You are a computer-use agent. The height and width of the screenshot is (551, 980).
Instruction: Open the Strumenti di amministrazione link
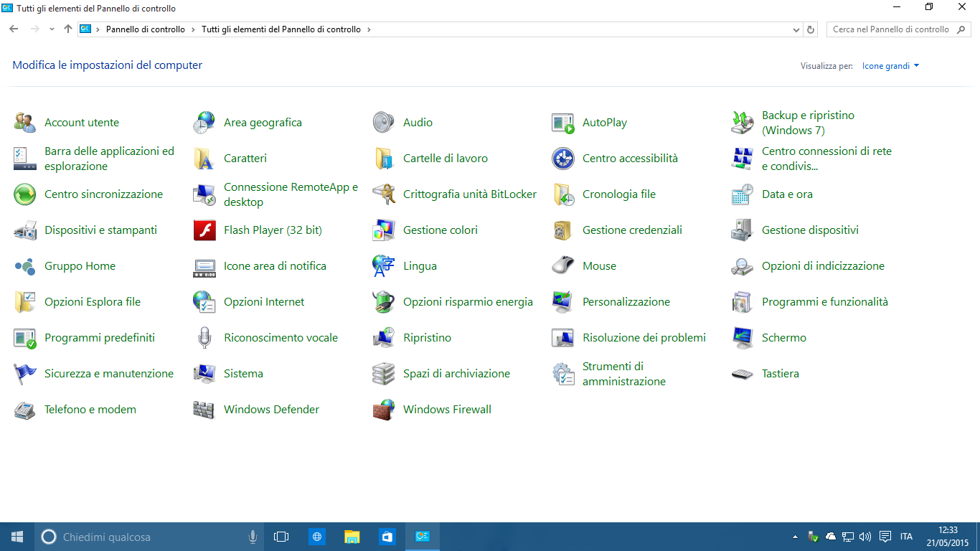(624, 374)
